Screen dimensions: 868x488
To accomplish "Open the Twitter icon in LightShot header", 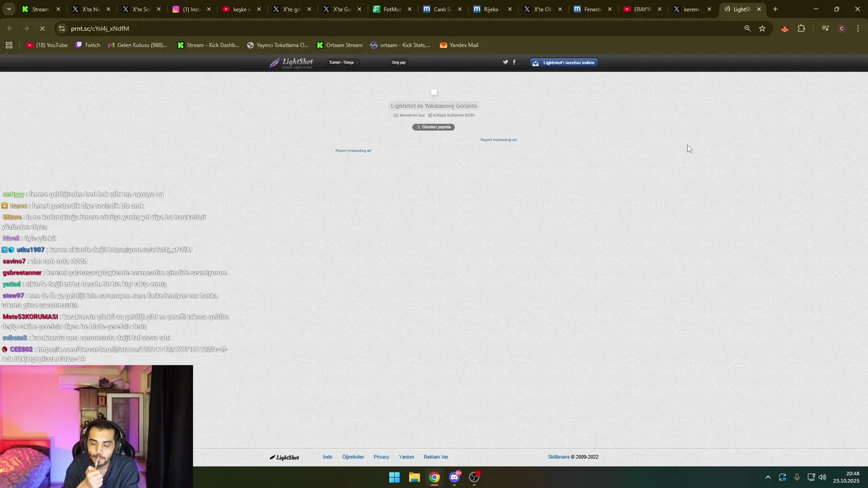I will [x=505, y=62].
